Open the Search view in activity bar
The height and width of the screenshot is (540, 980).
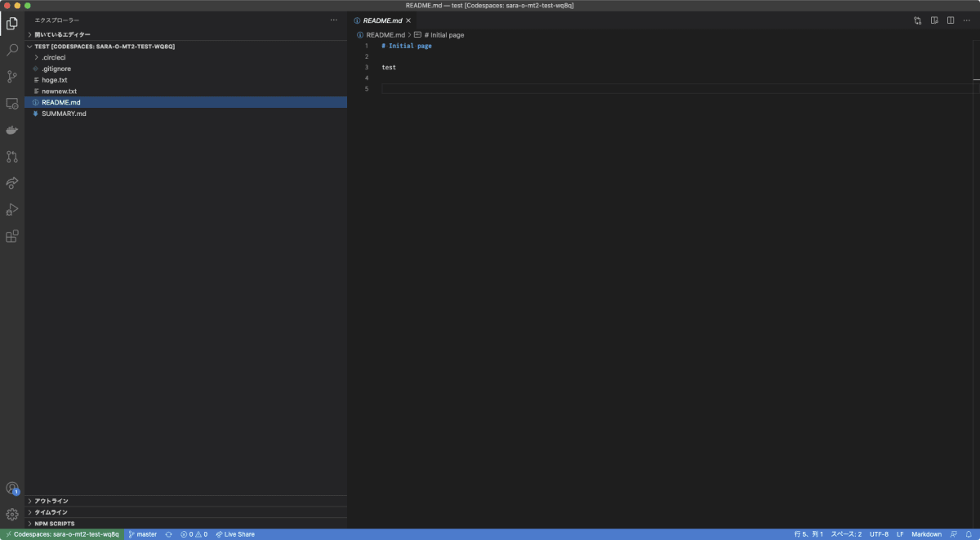[x=11, y=50]
